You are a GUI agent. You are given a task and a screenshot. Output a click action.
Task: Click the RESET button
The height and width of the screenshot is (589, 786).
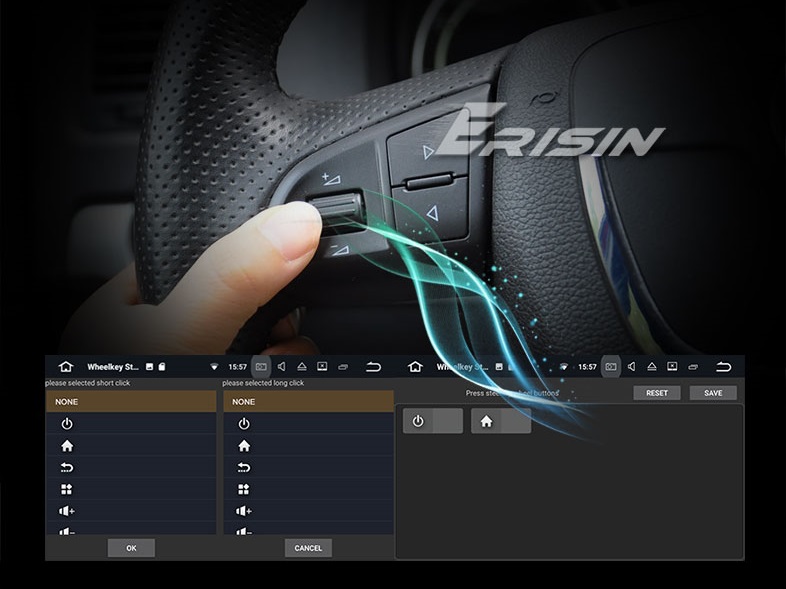[657, 393]
